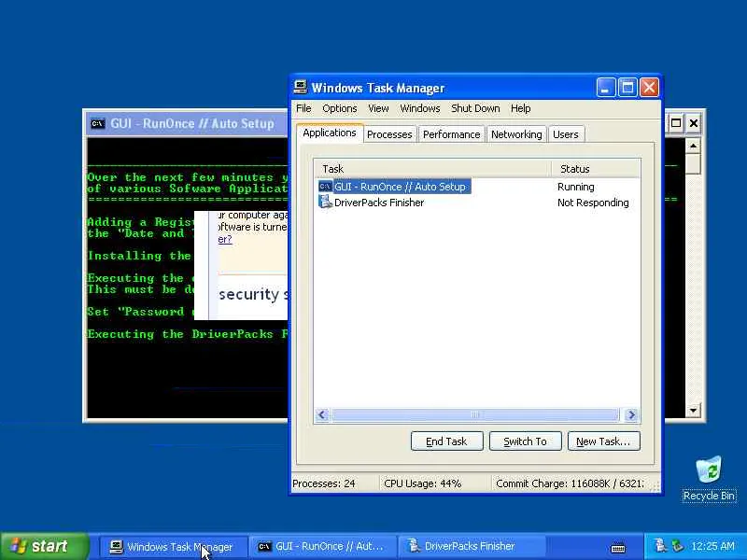The height and width of the screenshot is (560, 747).
Task: Switch to the Applications tab
Action: 330,133
